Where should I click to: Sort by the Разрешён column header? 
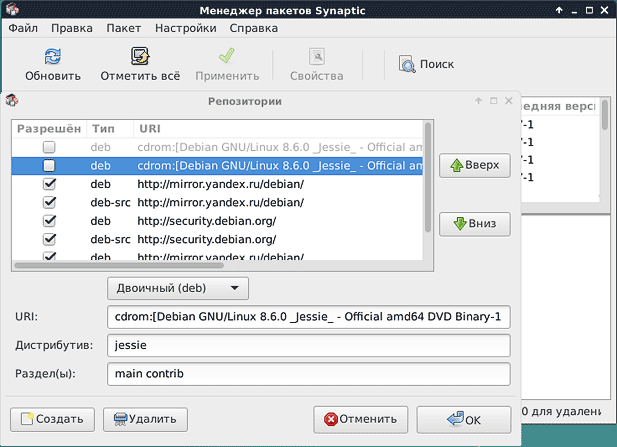(49, 129)
